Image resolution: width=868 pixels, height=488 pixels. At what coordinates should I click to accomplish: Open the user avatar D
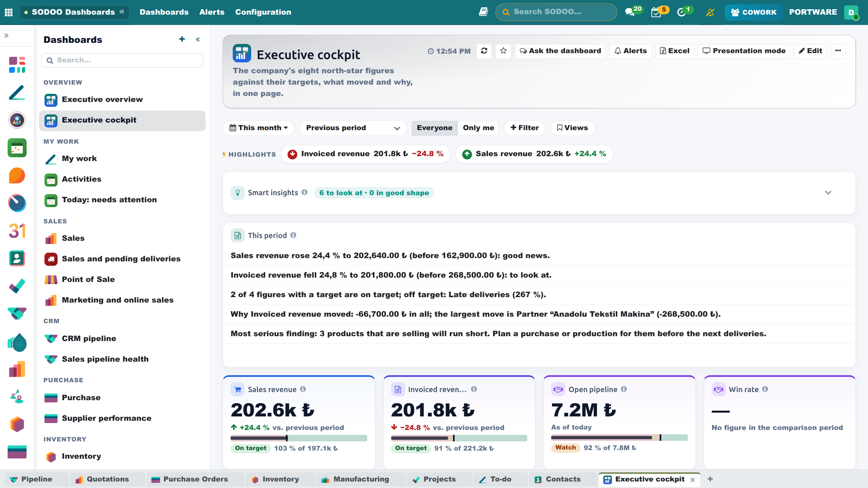coord(851,12)
